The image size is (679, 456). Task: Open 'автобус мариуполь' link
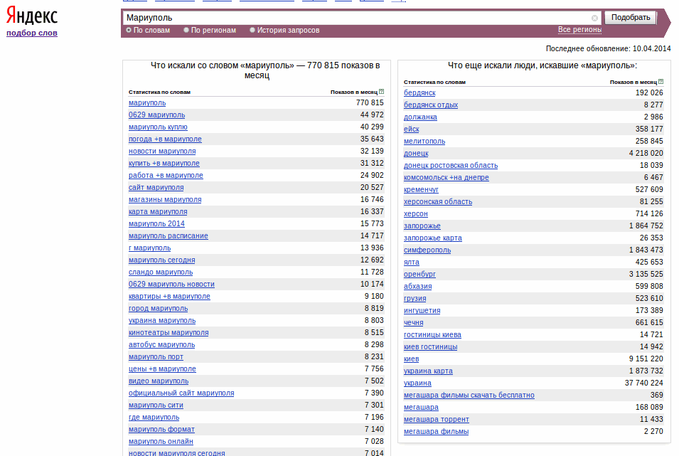(162, 345)
